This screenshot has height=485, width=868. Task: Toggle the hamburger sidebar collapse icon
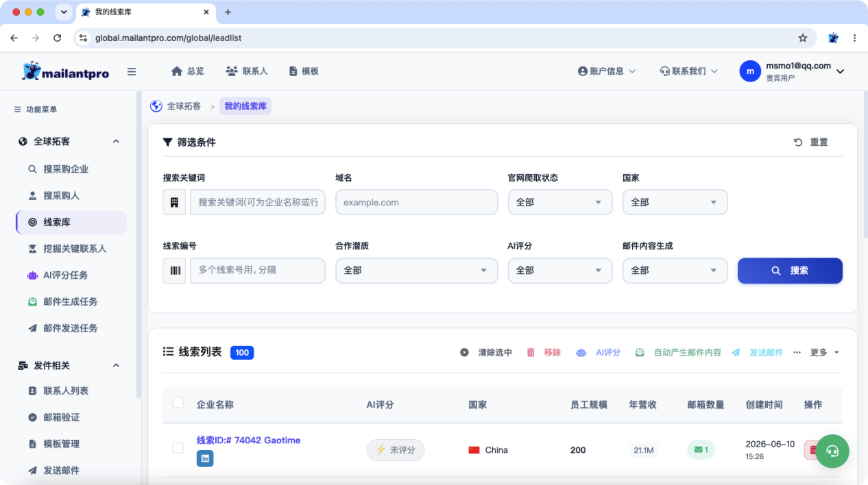132,71
